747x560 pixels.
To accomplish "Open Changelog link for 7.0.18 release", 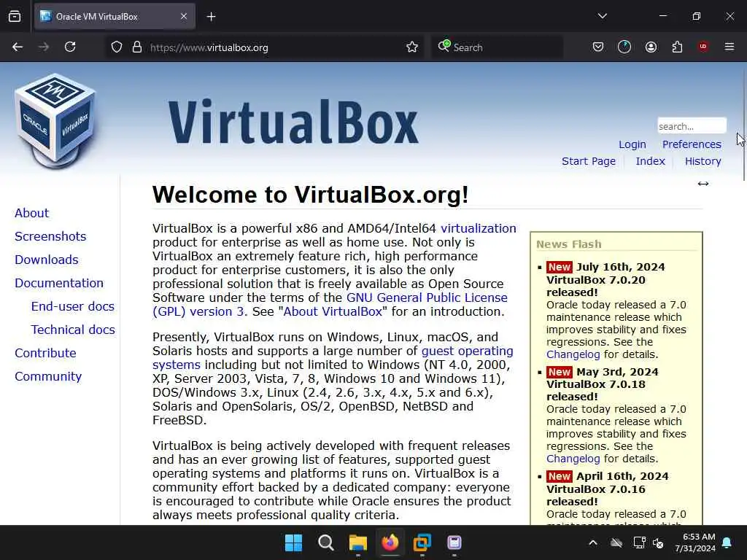I will pyautogui.click(x=573, y=459).
